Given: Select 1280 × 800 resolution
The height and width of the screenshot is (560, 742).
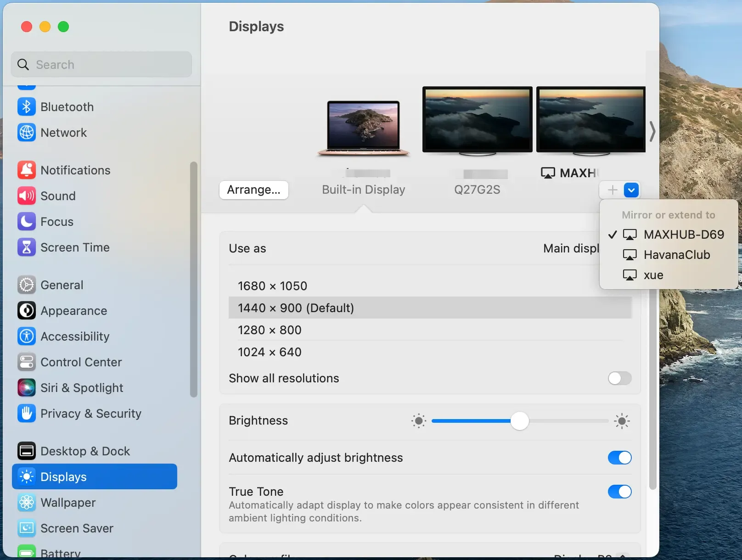Looking at the screenshot, I should pyautogui.click(x=430, y=330).
